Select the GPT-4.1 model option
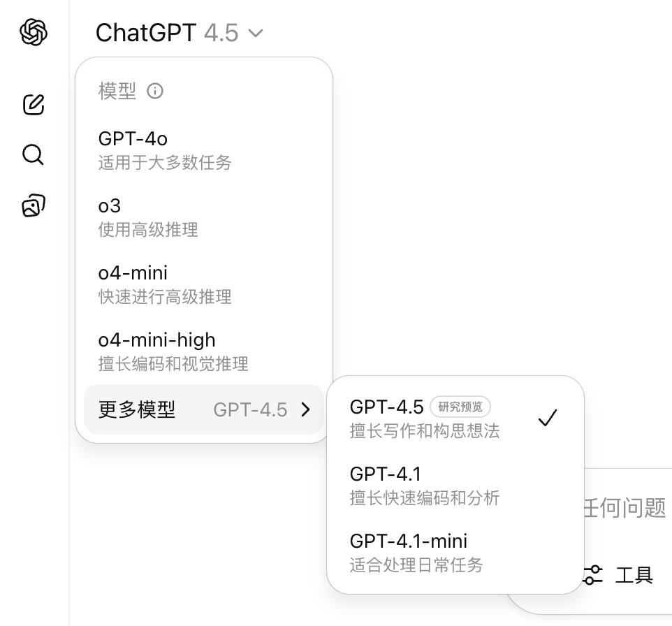This screenshot has width=672, height=626. [x=455, y=486]
